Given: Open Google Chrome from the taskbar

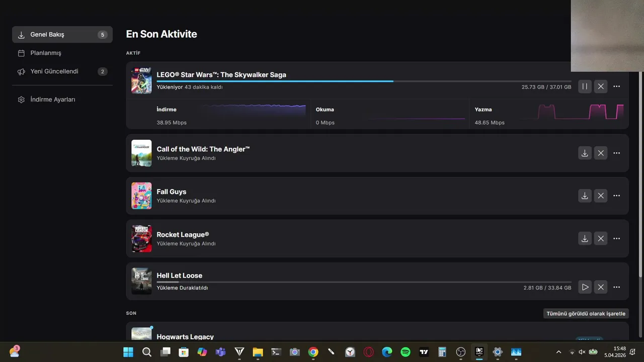Looking at the screenshot, I should (x=313, y=352).
